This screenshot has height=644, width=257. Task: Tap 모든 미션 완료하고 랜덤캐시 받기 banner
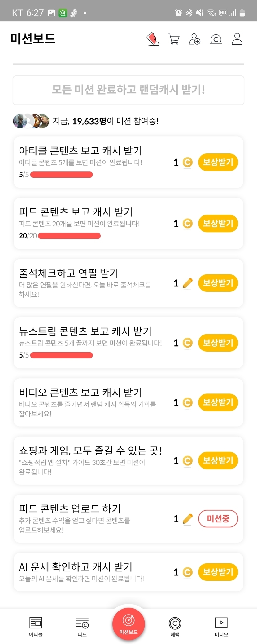(128, 90)
